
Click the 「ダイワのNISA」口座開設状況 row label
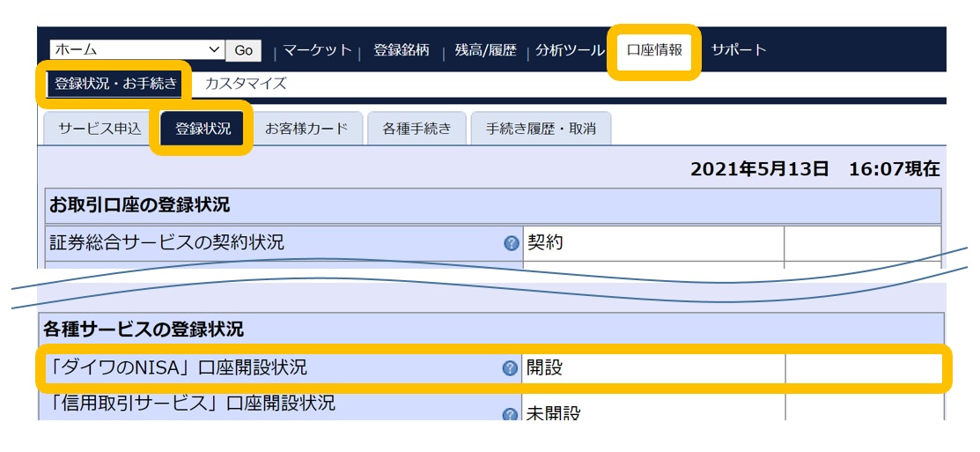(x=180, y=368)
